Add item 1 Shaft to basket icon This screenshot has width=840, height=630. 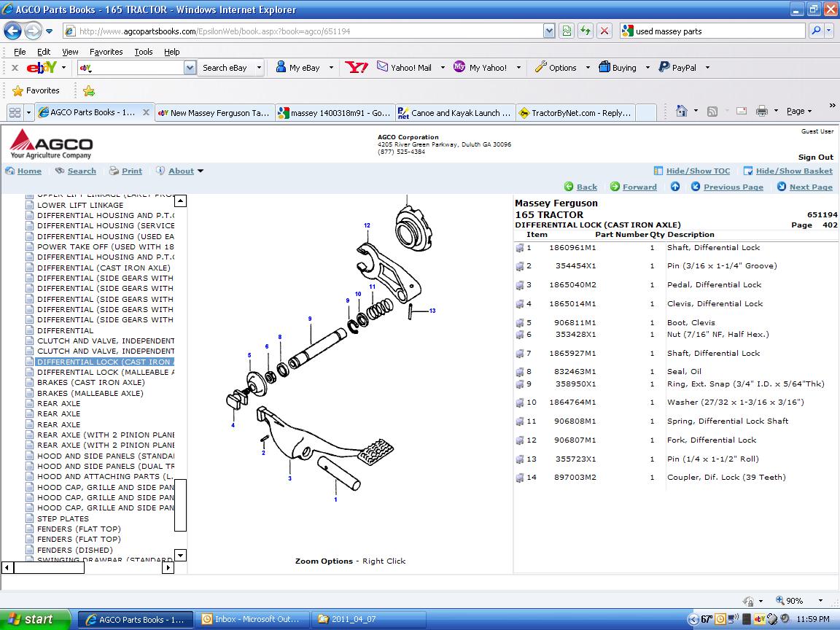pyautogui.click(x=520, y=248)
